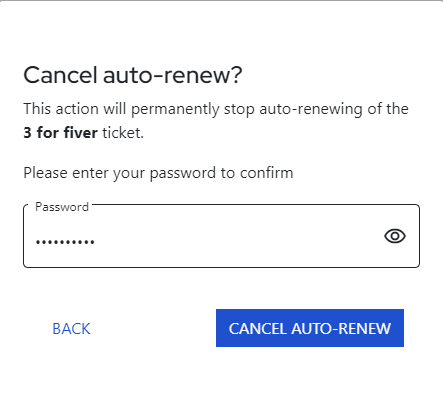Select the "This action will" sentence start

75,109
